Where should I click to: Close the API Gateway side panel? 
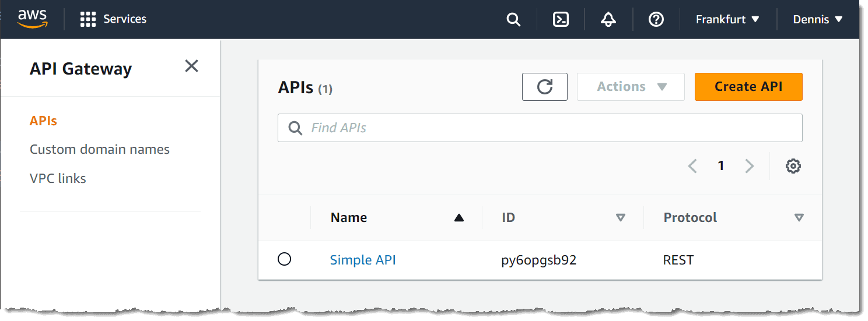[x=191, y=66]
